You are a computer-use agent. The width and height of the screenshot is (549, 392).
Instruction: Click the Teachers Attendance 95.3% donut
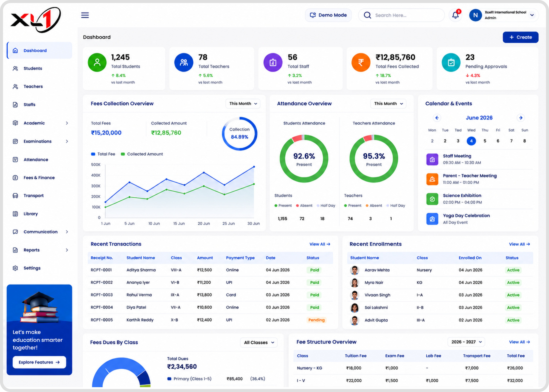click(374, 159)
